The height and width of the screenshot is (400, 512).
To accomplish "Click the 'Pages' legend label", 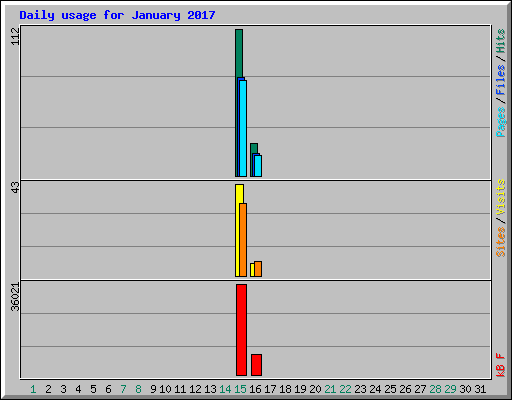I will [x=500, y=122].
